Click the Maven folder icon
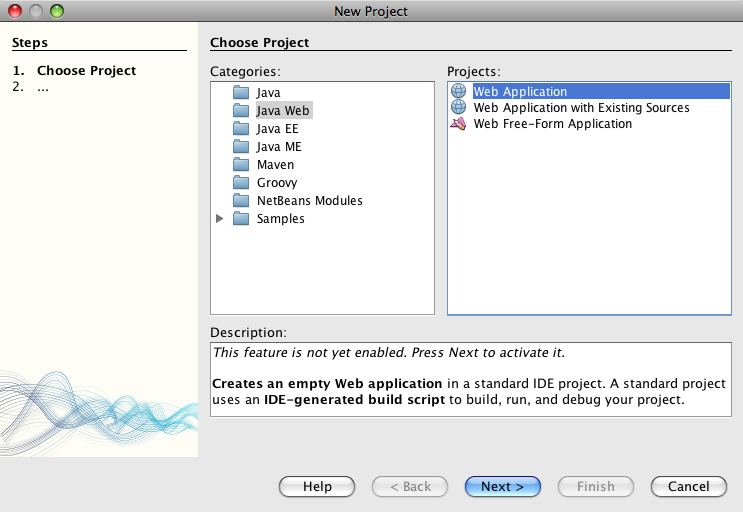Image resolution: width=743 pixels, height=512 pixels. point(240,165)
